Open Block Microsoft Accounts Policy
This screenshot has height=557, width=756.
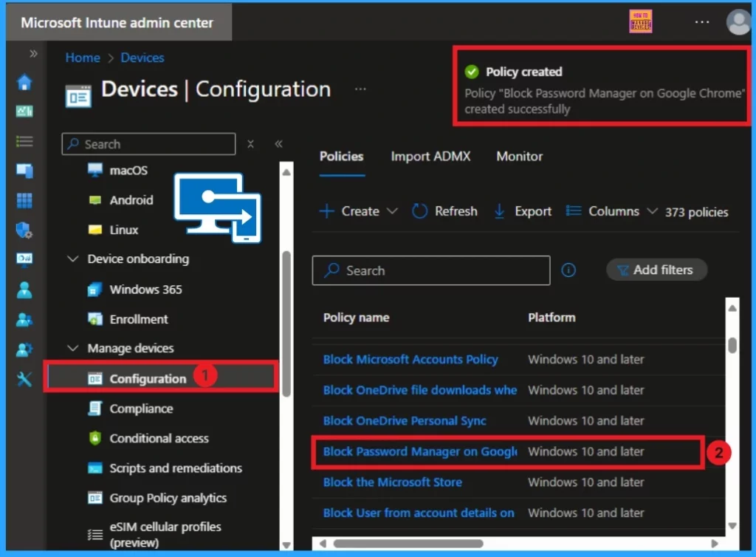(410, 359)
